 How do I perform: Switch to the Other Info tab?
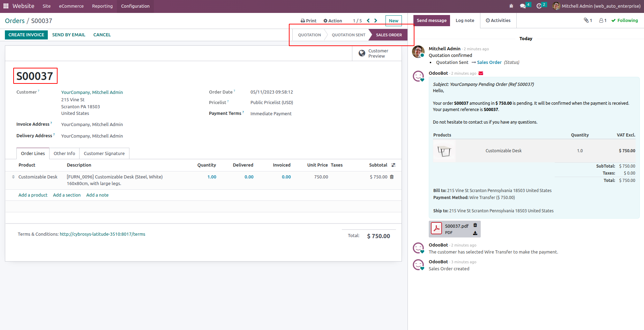click(x=64, y=154)
